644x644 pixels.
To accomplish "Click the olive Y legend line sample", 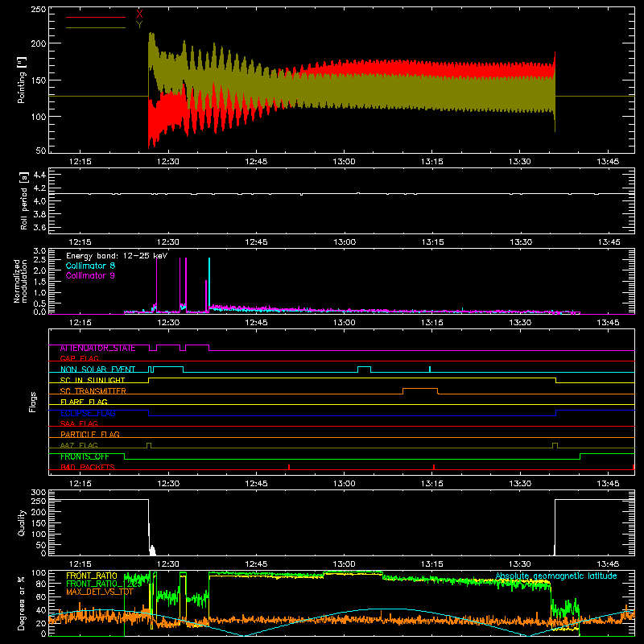I will [x=96, y=27].
